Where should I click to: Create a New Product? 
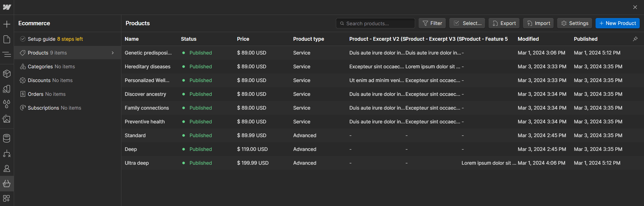618,23
